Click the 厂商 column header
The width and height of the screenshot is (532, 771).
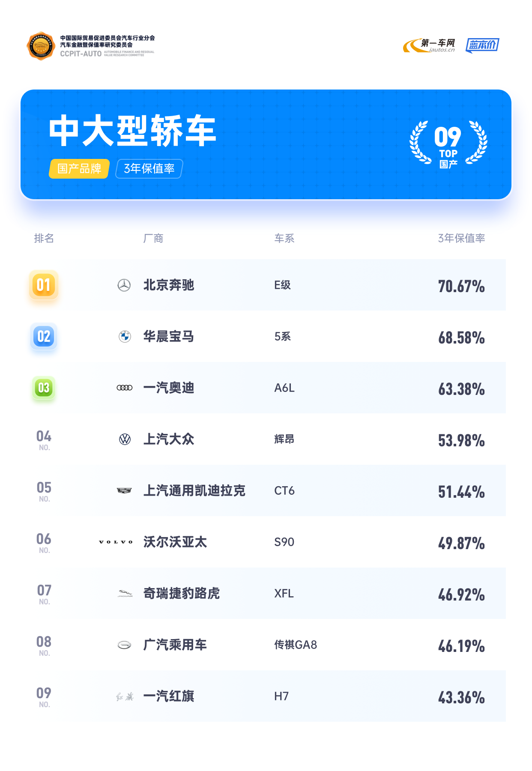point(153,238)
